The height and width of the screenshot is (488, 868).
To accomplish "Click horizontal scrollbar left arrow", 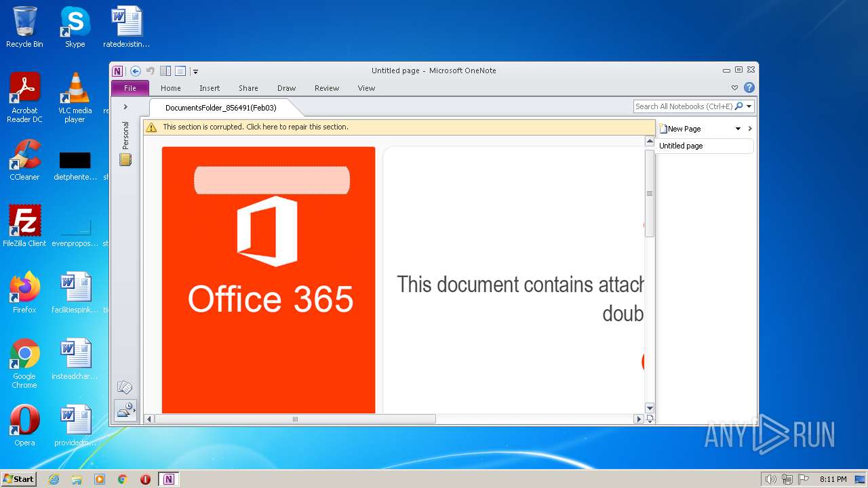I will 149,419.
